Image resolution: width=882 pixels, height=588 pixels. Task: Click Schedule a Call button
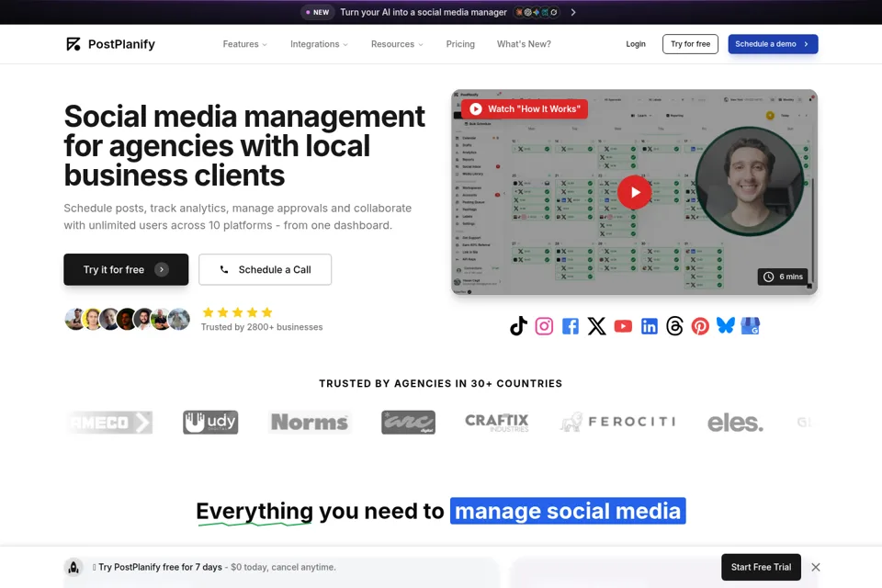[265, 269]
